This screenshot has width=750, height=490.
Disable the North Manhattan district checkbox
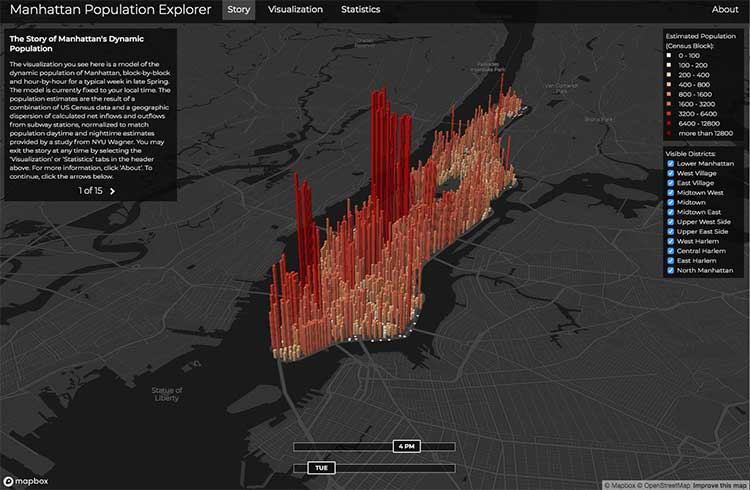(x=671, y=270)
